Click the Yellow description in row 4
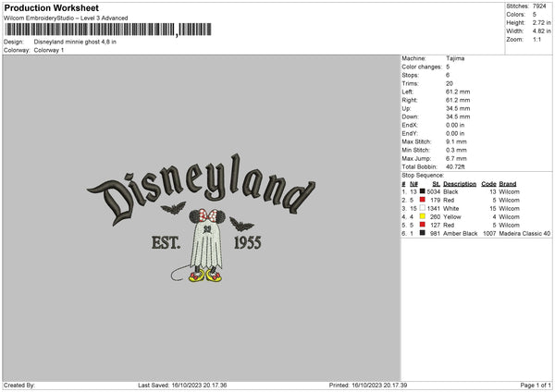 click(452, 217)
